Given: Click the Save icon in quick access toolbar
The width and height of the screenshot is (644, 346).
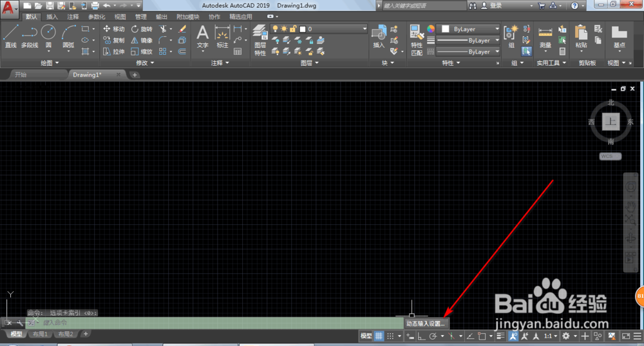Looking at the screenshot, I should click(x=50, y=6).
